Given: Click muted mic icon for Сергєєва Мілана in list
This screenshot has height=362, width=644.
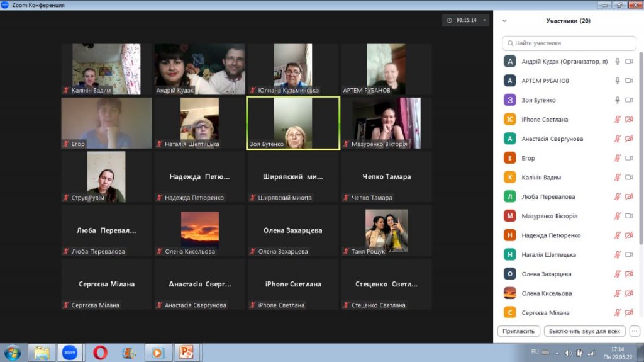Looking at the screenshot, I should 618,313.
